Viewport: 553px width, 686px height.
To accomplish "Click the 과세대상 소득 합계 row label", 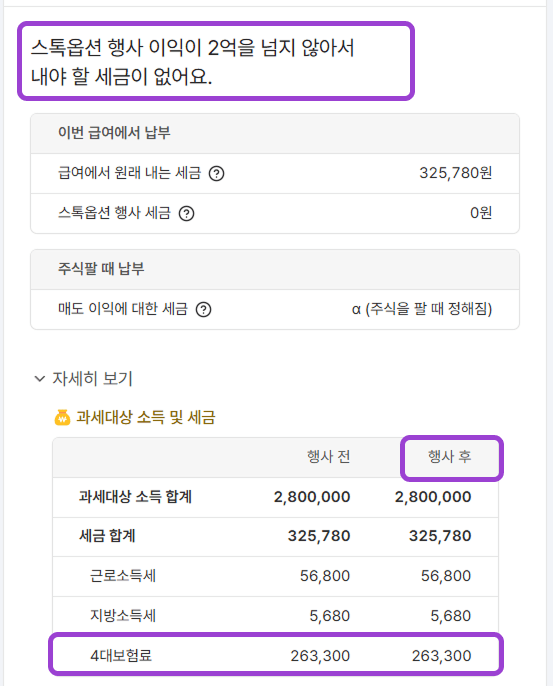I will (136, 497).
